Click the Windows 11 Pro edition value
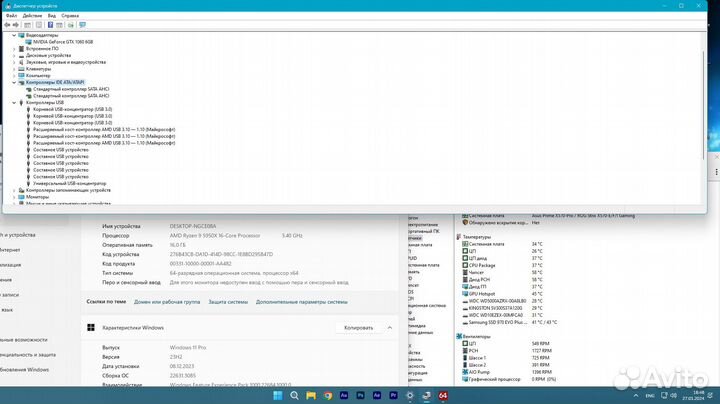The height and width of the screenshot is (404, 720). pos(188,348)
